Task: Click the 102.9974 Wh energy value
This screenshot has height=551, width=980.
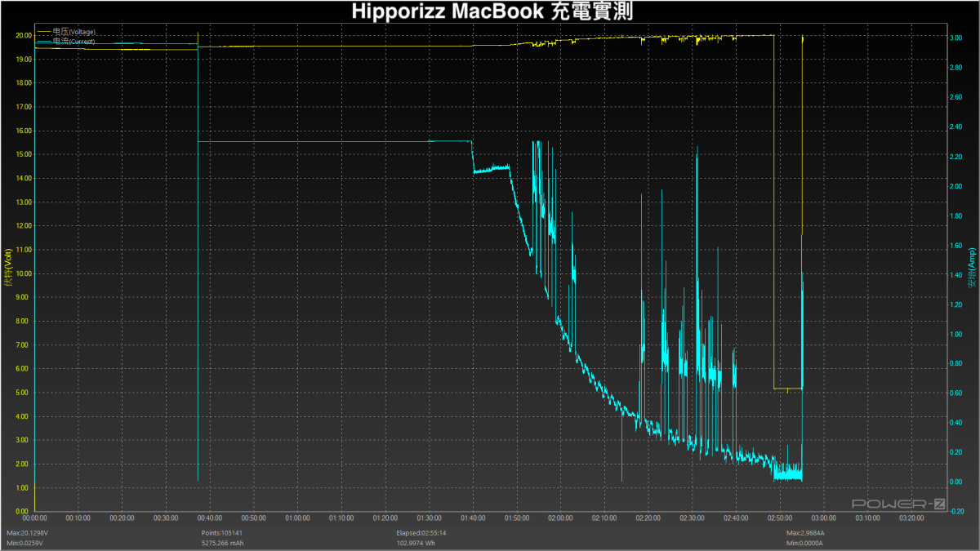Action: [415, 543]
